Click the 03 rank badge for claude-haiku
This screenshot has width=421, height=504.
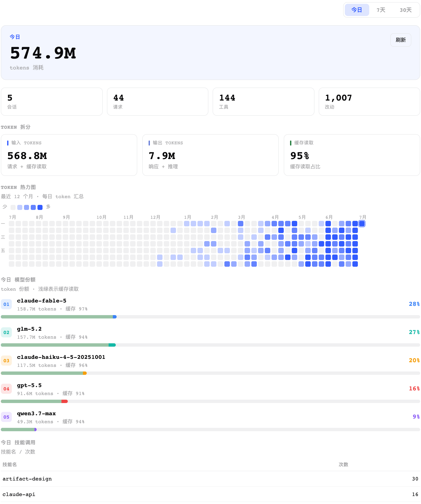(6, 361)
